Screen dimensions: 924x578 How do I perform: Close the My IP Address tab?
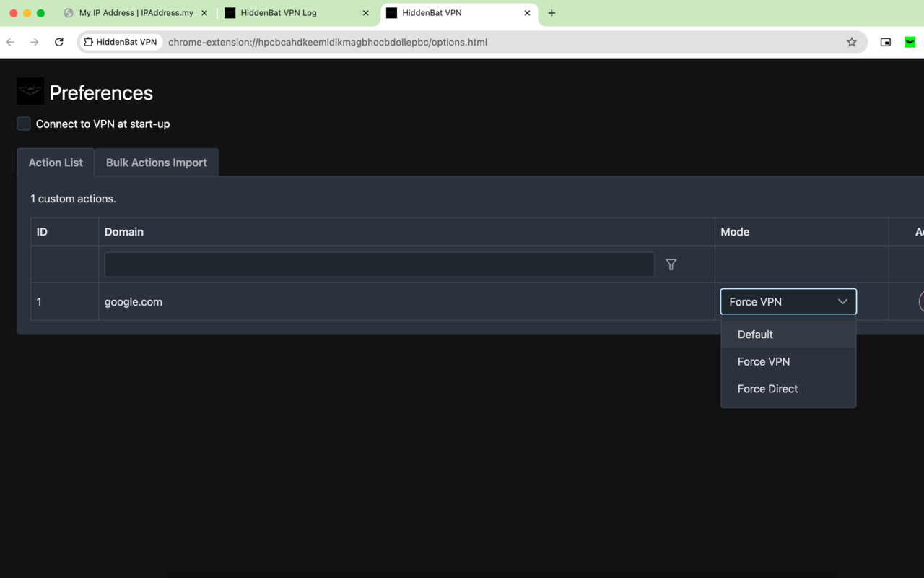[204, 13]
